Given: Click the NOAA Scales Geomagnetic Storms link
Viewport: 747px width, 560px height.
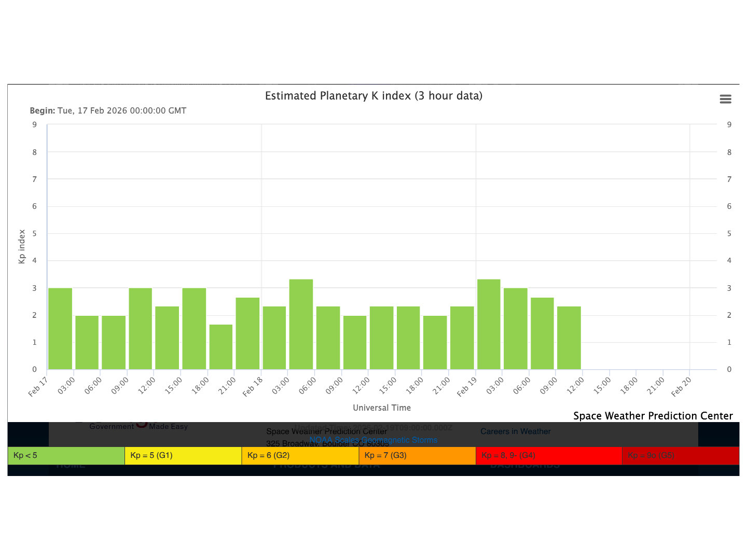Looking at the screenshot, I should [373, 440].
